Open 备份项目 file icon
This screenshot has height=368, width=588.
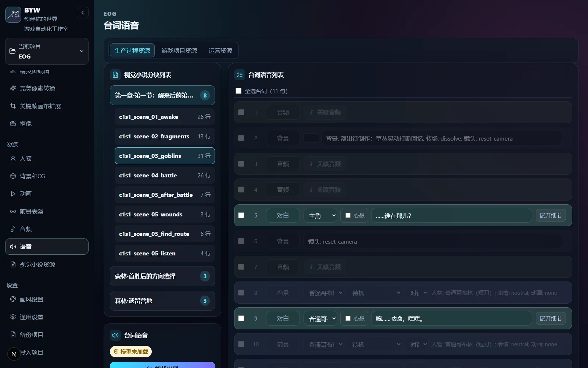13,335
